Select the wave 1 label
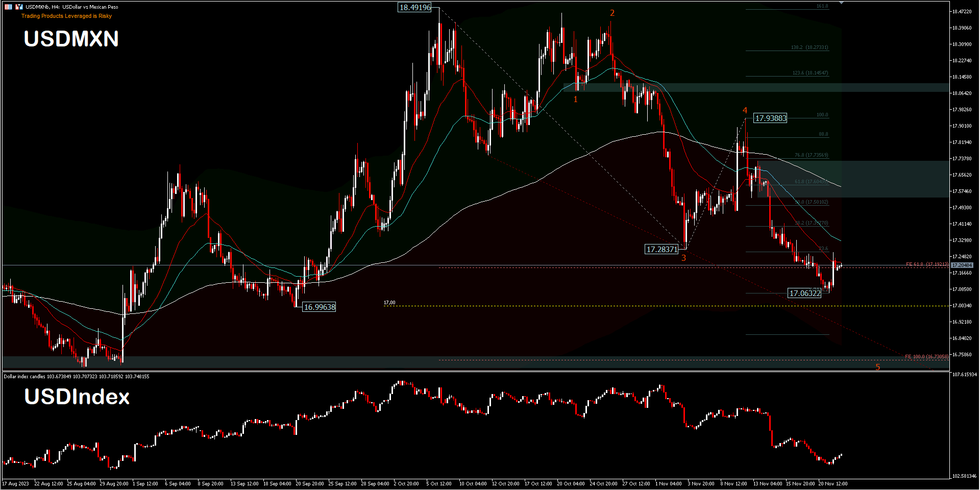Image resolution: width=980 pixels, height=490 pixels. tap(575, 100)
